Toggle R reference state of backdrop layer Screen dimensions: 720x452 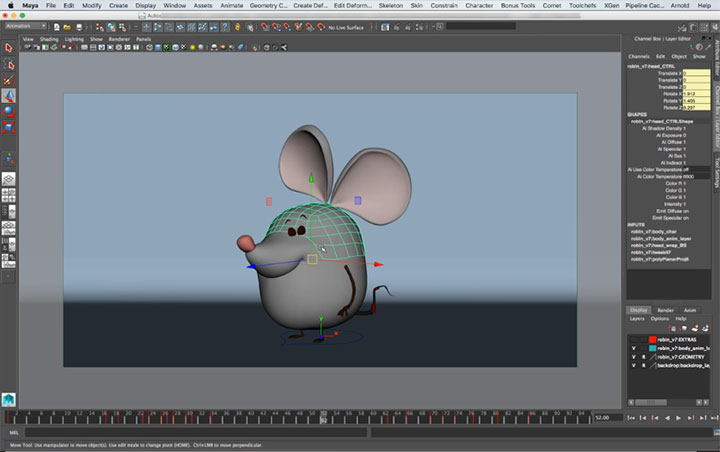pyautogui.click(x=643, y=366)
